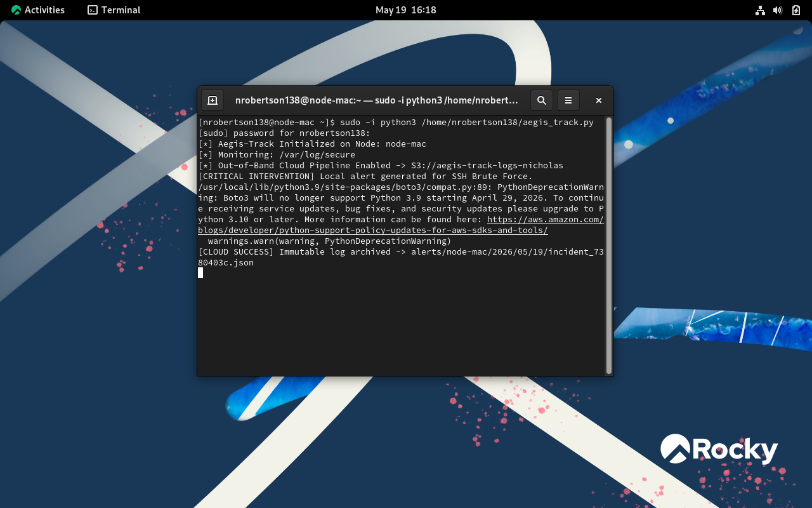Click the terminal window title text
This screenshot has height=508, width=812.
point(377,100)
